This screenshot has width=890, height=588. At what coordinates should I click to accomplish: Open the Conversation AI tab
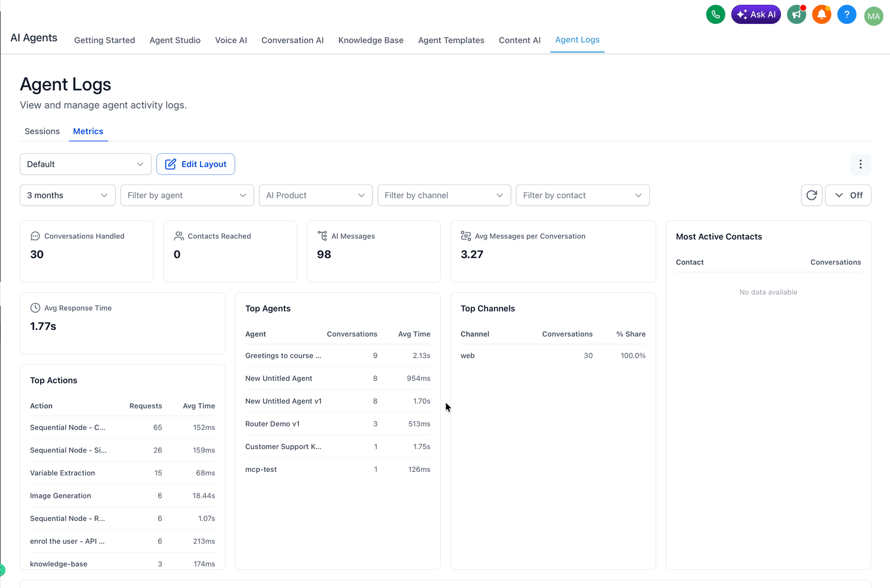292,40
